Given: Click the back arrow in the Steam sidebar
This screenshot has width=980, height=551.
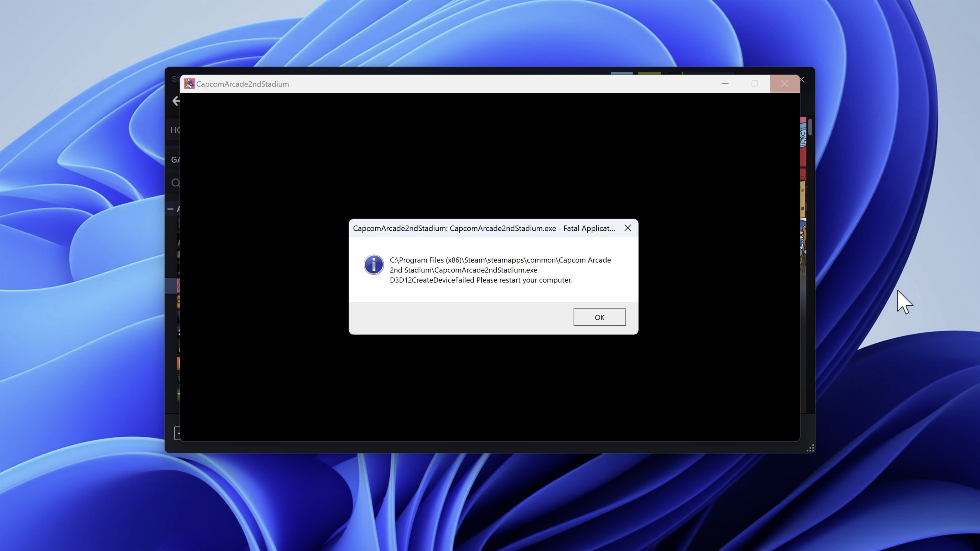Looking at the screenshot, I should pyautogui.click(x=176, y=101).
